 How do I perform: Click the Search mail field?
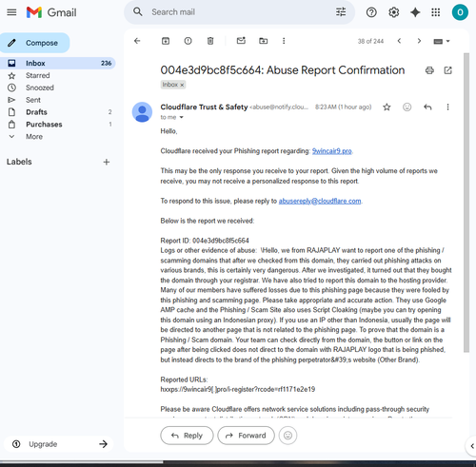(x=240, y=12)
